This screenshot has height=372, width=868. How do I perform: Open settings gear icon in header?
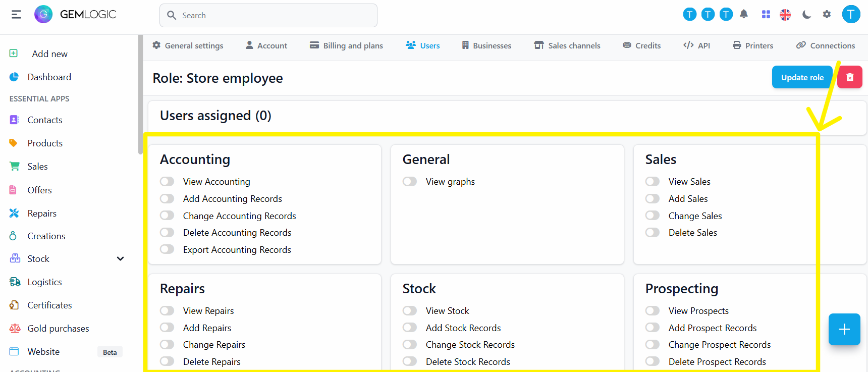[x=827, y=14]
